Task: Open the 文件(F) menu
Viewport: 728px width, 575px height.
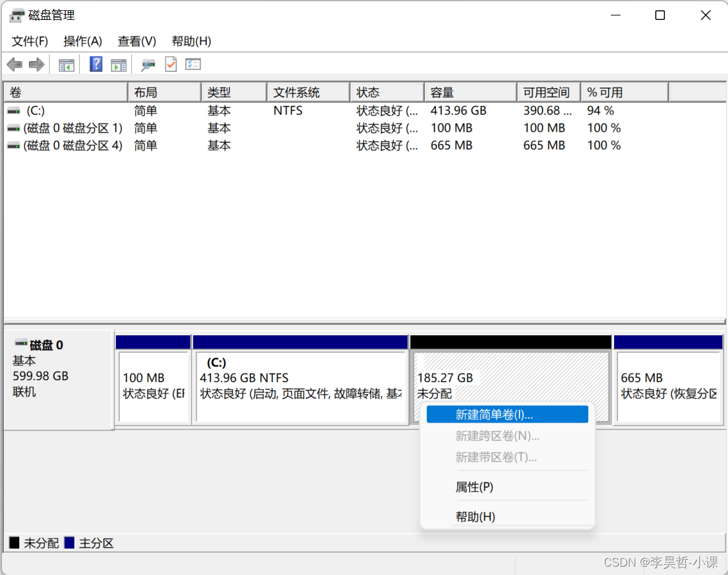Action: 30,41
